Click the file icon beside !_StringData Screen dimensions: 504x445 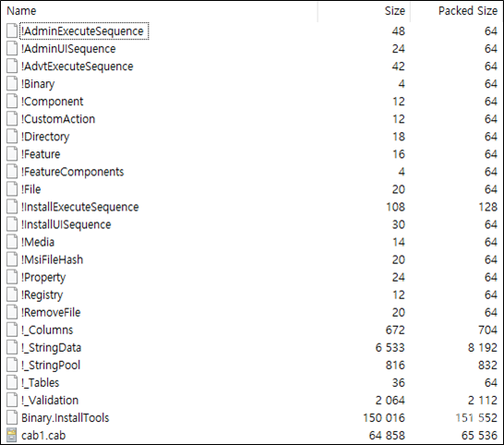point(12,347)
